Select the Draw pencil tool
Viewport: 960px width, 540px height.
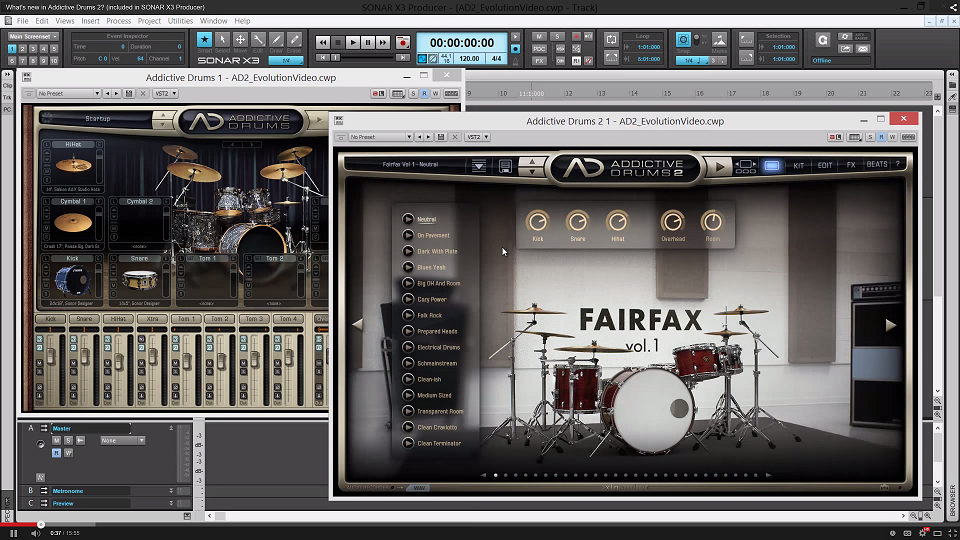point(277,40)
